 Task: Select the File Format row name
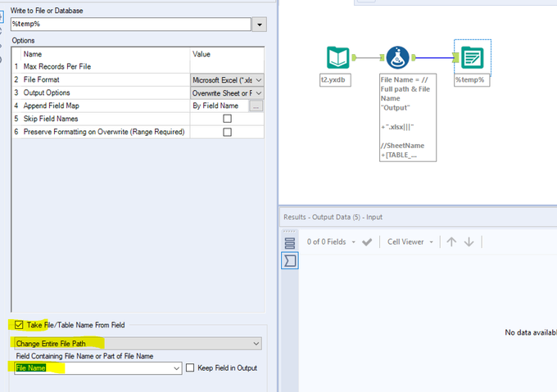[41, 79]
